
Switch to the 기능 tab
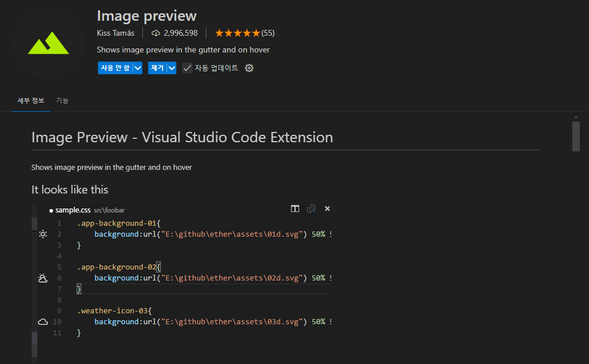pos(62,101)
